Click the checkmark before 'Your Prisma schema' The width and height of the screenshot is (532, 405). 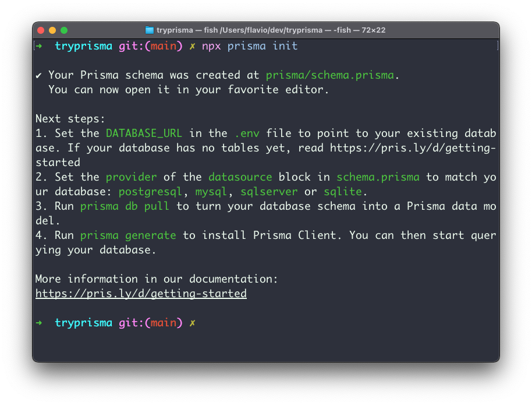pyautogui.click(x=38, y=75)
